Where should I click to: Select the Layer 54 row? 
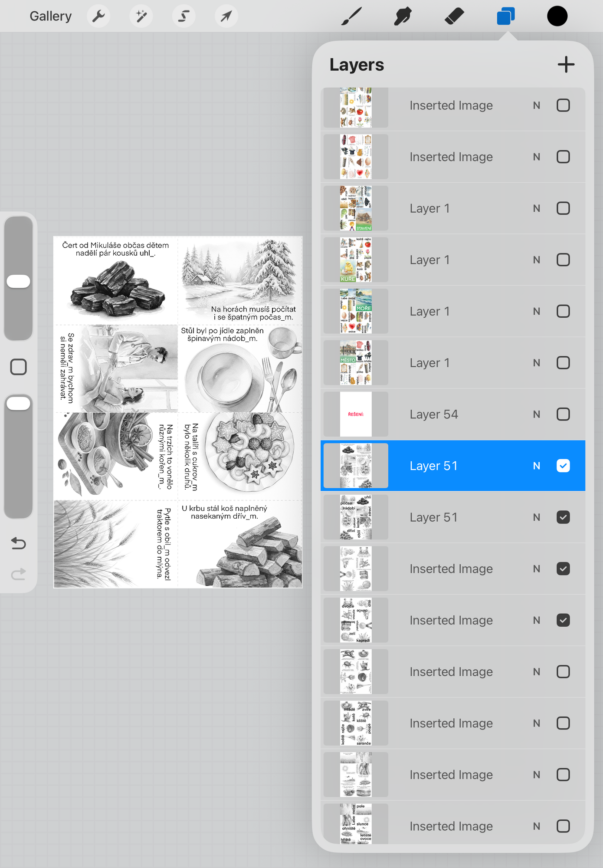[x=451, y=414]
